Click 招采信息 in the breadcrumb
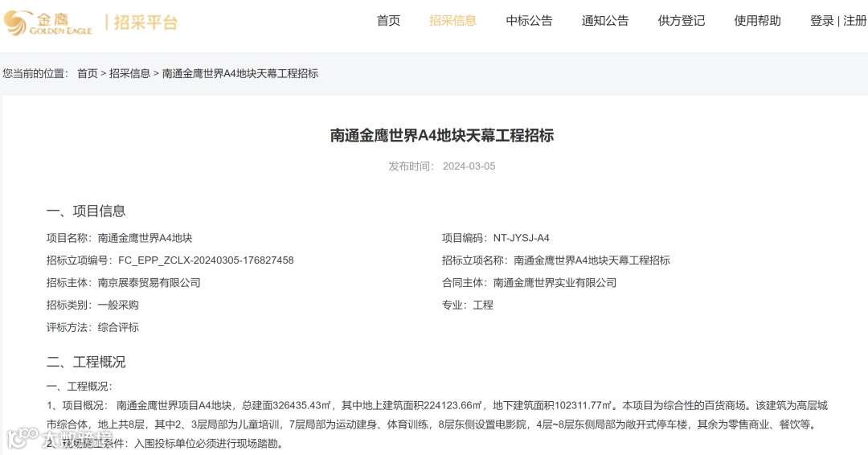 (129, 74)
